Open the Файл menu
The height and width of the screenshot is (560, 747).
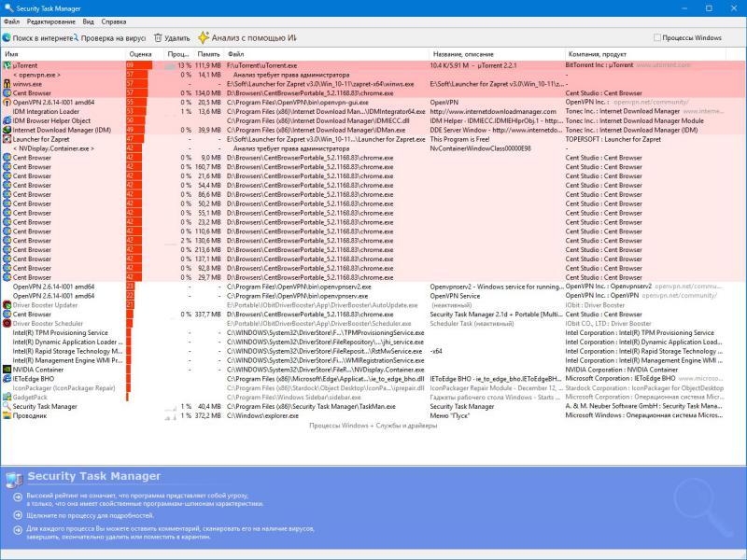10,21
